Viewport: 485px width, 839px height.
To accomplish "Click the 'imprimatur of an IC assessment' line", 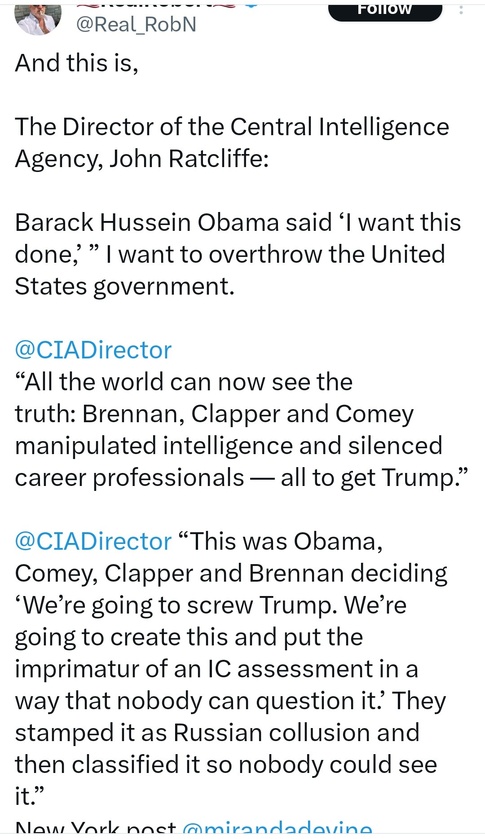I will [216, 669].
